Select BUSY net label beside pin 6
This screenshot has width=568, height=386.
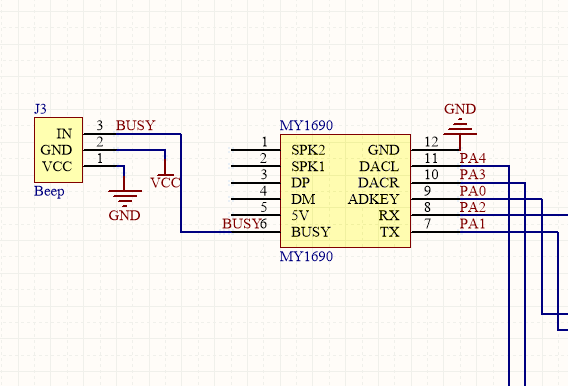tap(242, 224)
